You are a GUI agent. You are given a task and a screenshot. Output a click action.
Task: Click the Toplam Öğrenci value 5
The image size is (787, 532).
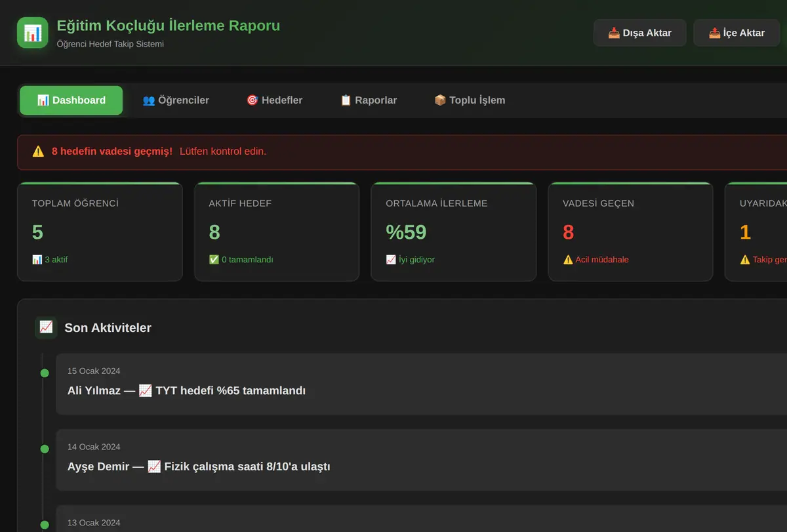[38, 232]
